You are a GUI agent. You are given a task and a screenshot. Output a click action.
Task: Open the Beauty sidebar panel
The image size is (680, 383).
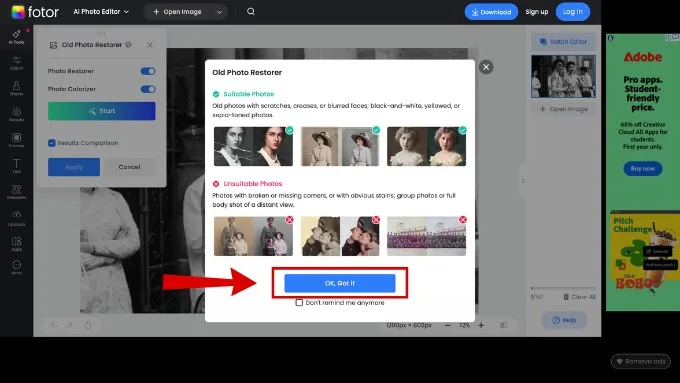point(16,115)
